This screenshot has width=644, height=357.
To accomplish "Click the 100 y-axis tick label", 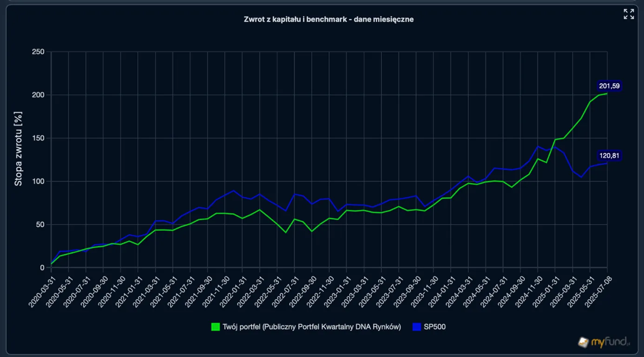I will [38, 181].
